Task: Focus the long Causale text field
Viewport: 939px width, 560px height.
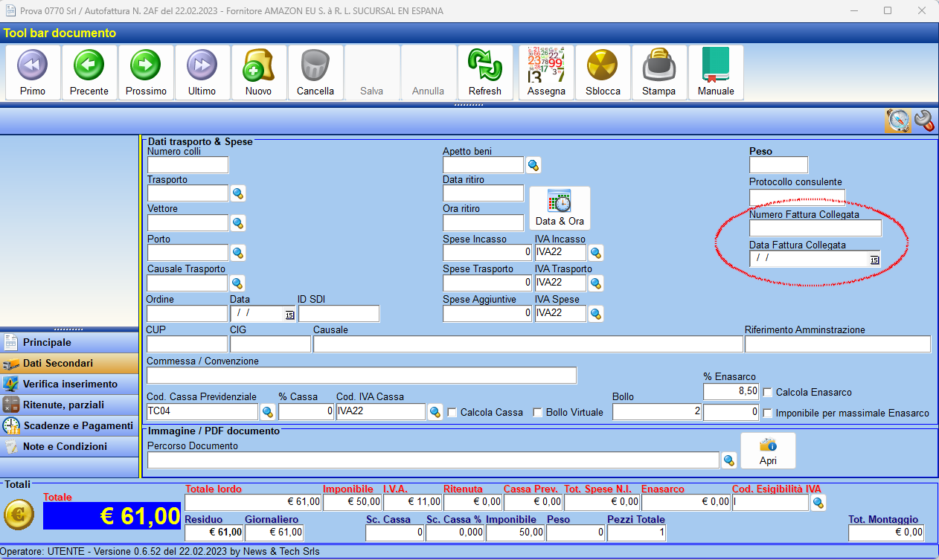Action: [x=528, y=344]
